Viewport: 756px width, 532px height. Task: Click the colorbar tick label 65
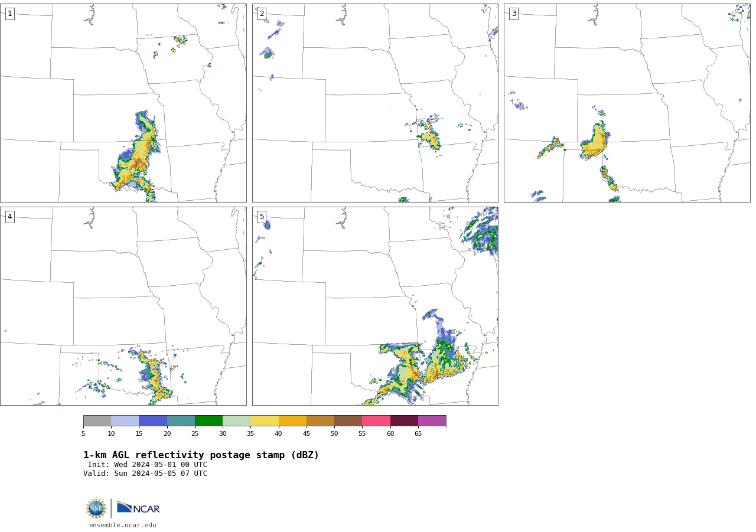418,434
